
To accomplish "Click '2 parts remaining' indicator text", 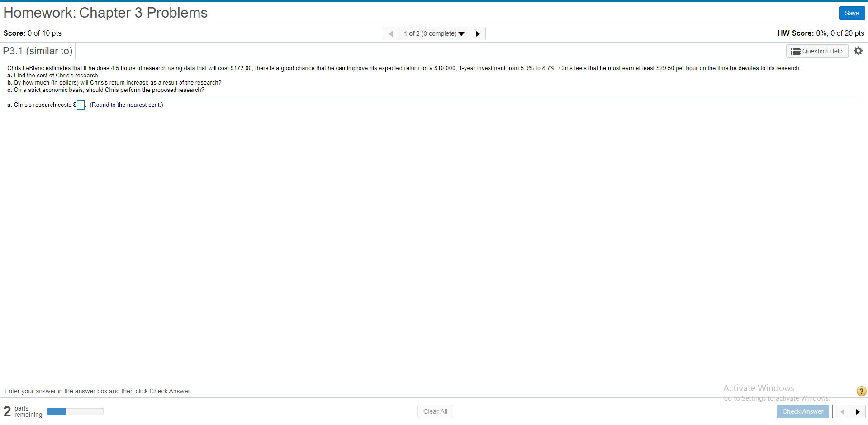I will tap(23, 411).
